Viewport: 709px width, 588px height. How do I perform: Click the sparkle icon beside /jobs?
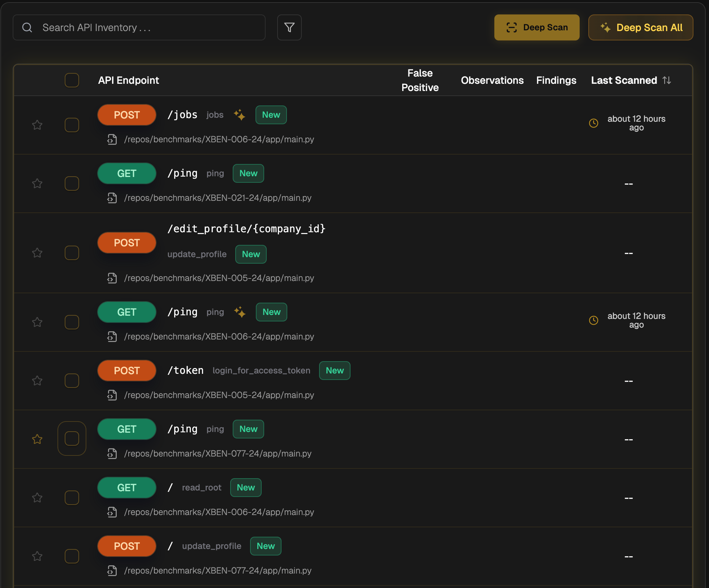pyautogui.click(x=240, y=115)
